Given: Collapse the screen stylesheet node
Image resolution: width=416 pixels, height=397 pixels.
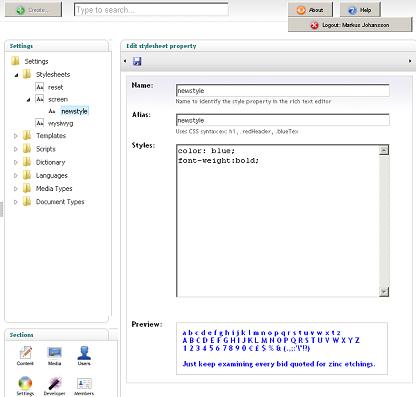Looking at the screenshot, I should [x=28, y=100].
